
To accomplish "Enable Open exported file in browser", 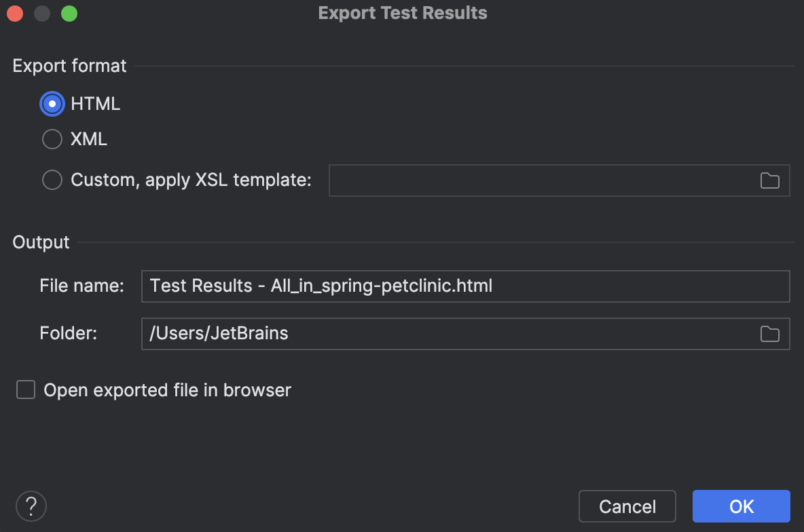I will [25, 389].
